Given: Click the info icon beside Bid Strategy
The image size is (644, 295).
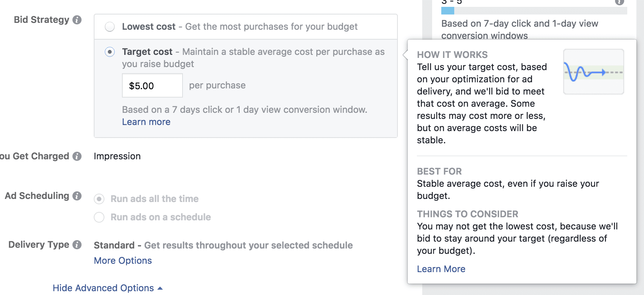Looking at the screenshot, I should click(77, 20).
